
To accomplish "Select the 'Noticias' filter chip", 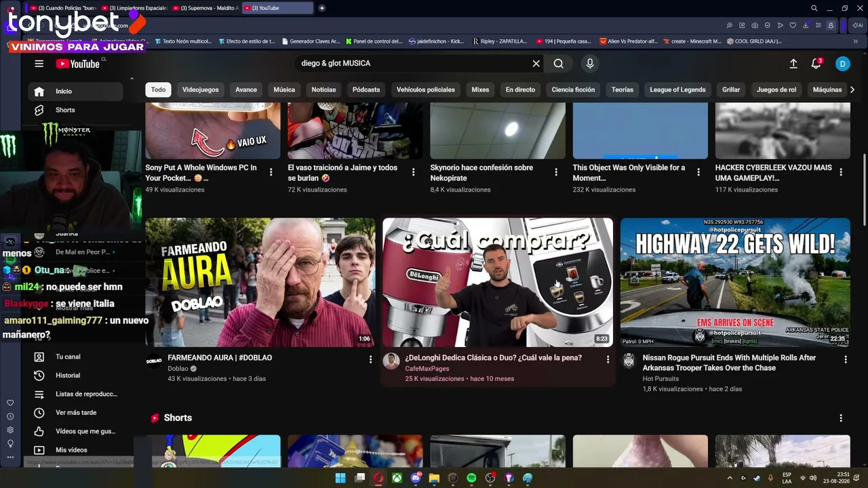I will click(x=323, y=89).
